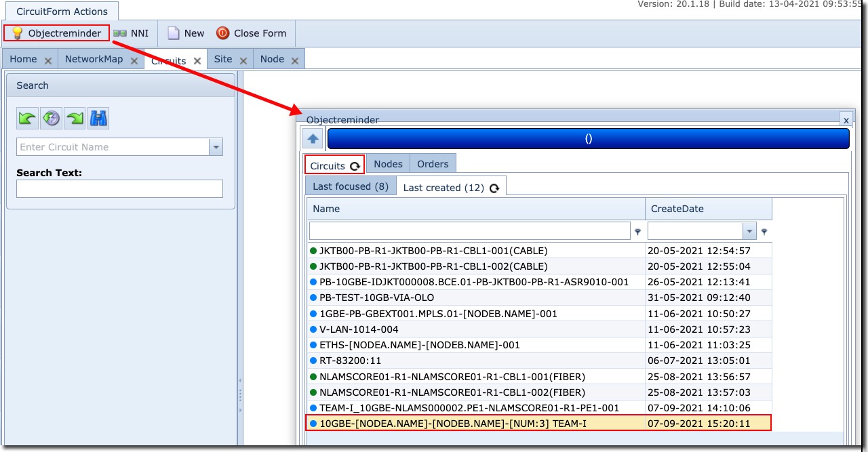868x452 pixels.
Task: Click the green back arrow in Search
Action: (27, 119)
